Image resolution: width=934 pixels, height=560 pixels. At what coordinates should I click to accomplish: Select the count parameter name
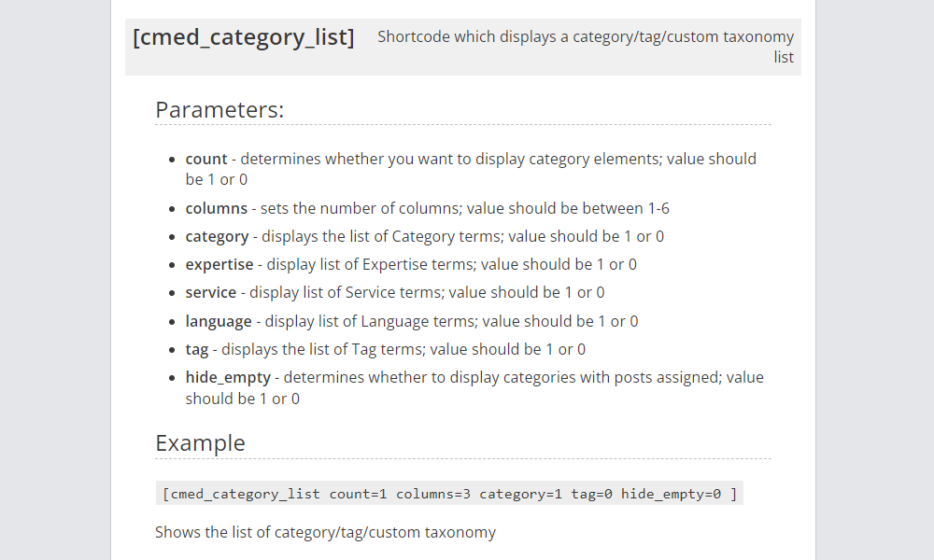point(206,159)
